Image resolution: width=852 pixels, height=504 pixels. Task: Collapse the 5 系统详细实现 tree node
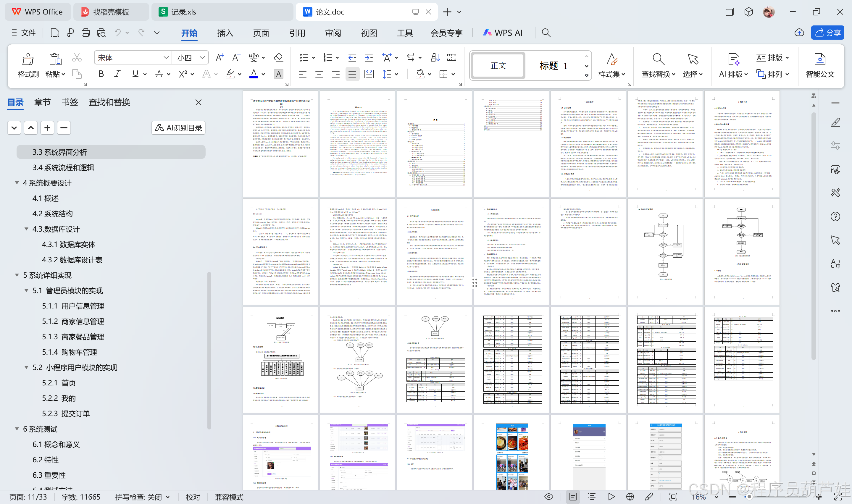pos(17,275)
